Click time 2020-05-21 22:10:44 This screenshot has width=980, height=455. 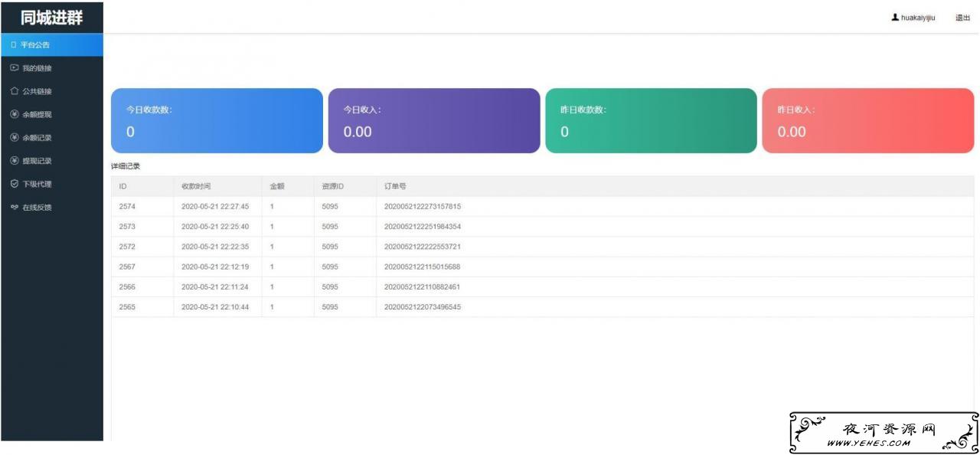pyautogui.click(x=215, y=306)
